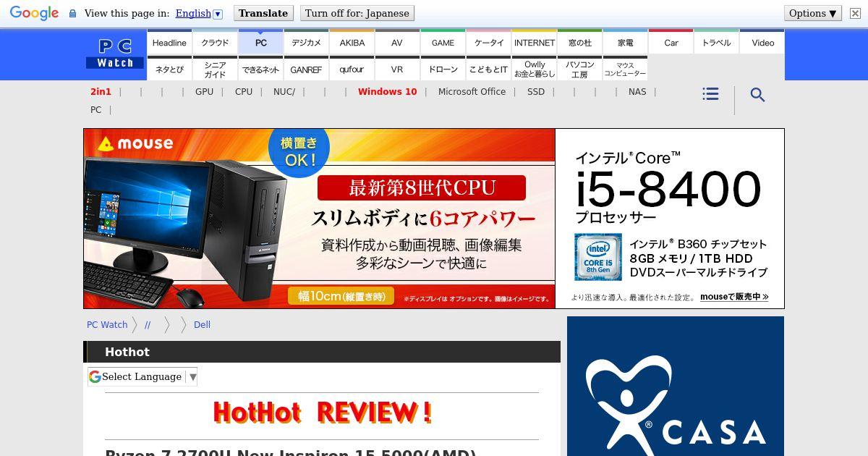Open the 窓の杜 tab
The width and height of the screenshot is (868, 456).
coord(579,42)
